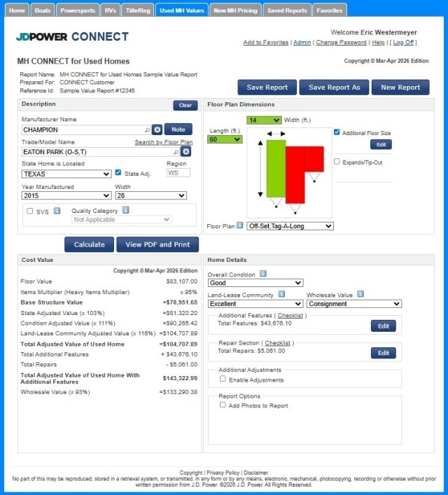Click the green floor plan section
This screenshot has height=495, width=448.
click(x=276, y=169)
